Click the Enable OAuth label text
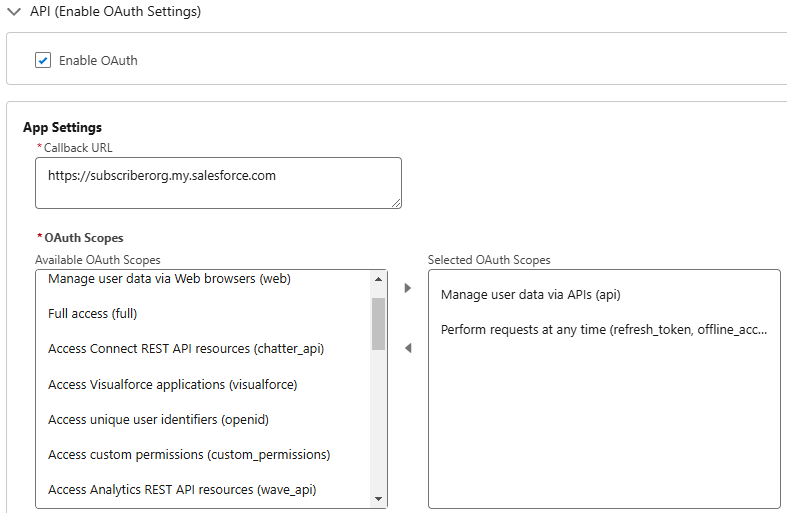 [98, 61]
